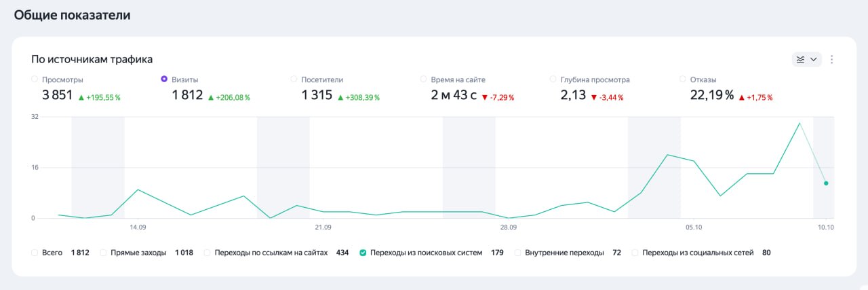Select the Просмотры metric radio button
Screen dimensions: 868x290
coord(35,79)
